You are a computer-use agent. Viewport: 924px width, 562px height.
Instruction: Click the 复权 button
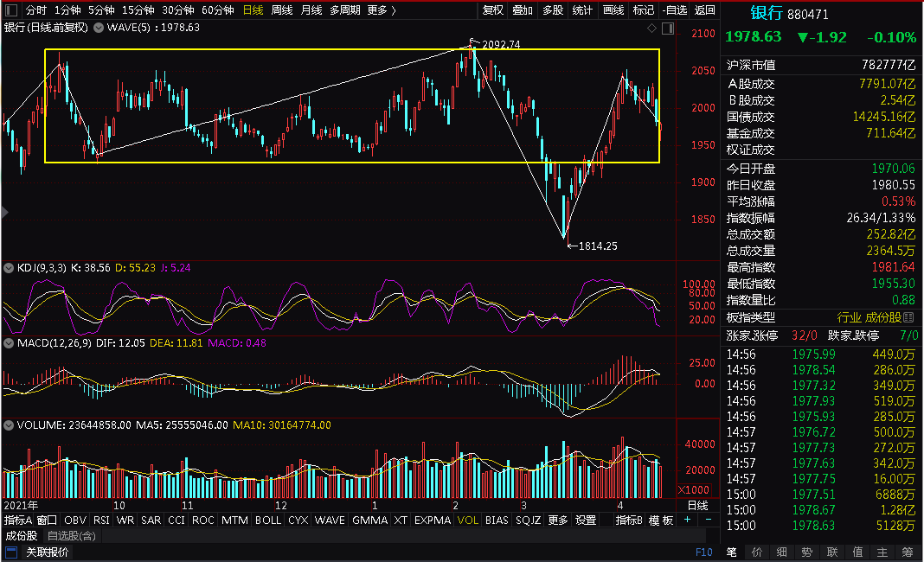[493, 10]
